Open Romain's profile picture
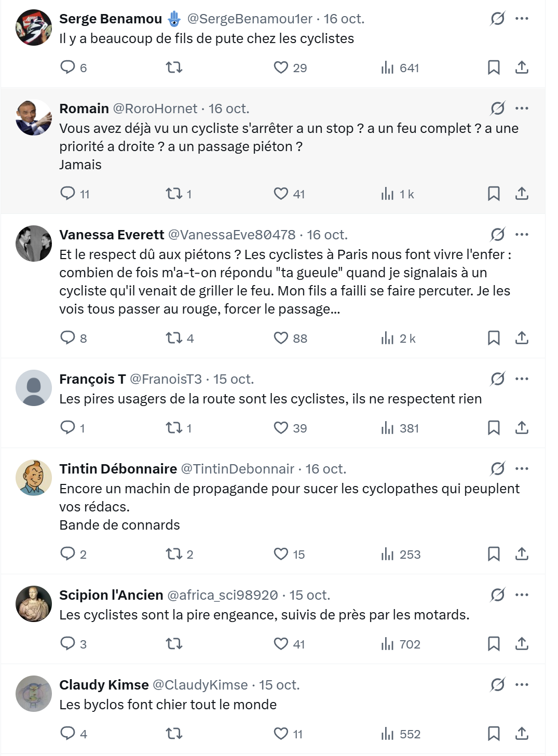The image size is (558, 756). pos(34,117)
